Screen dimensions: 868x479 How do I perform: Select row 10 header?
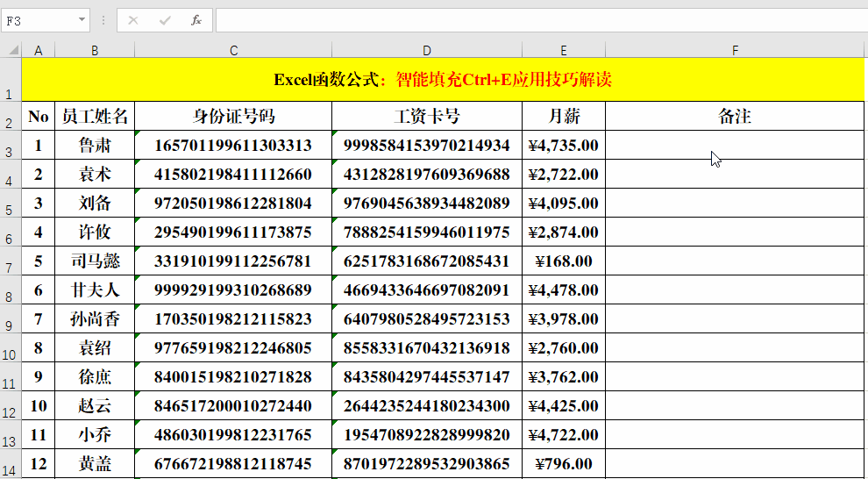11,347
